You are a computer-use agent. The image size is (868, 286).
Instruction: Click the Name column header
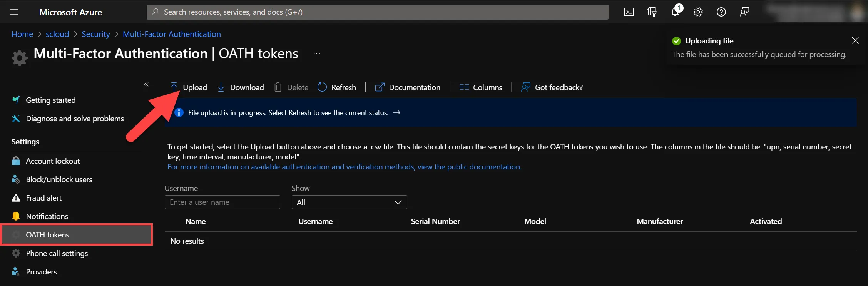196,221
